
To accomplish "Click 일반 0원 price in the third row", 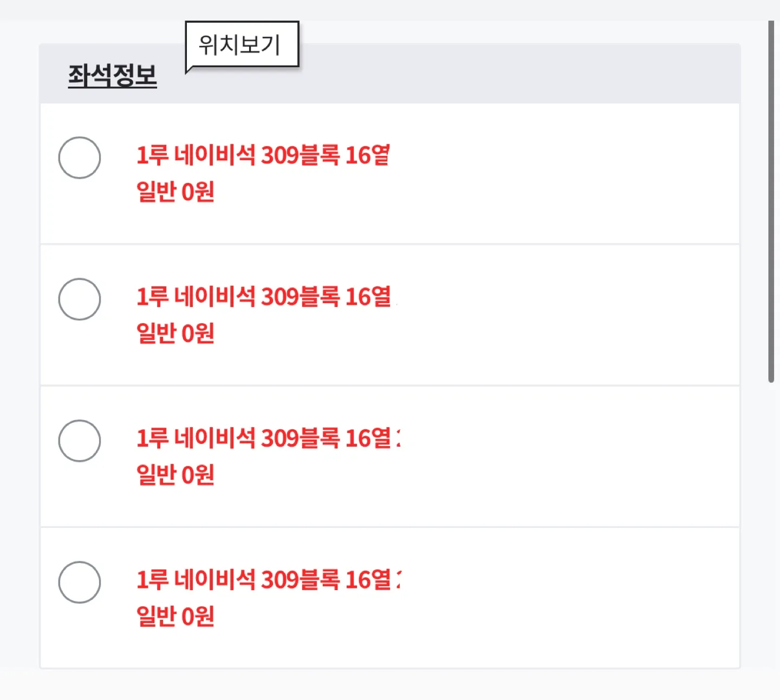I will click(x=175, y=475).
